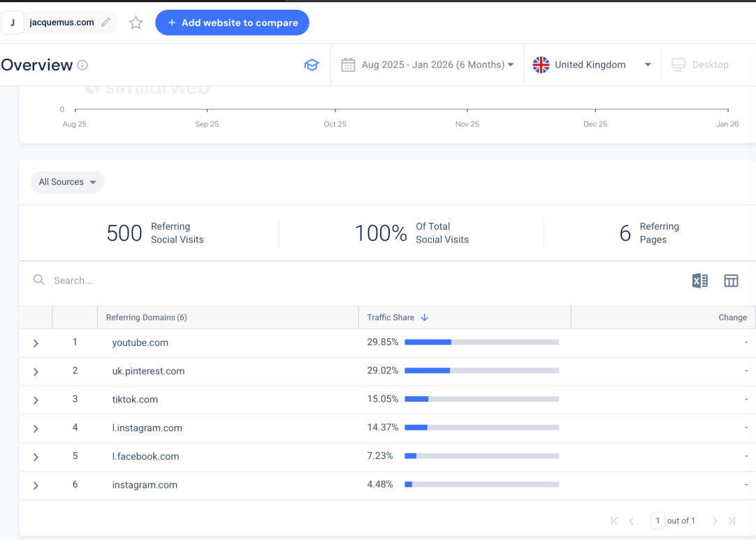Click the pencil edit icon beside jacquemus.com

(x=106, y=22)
